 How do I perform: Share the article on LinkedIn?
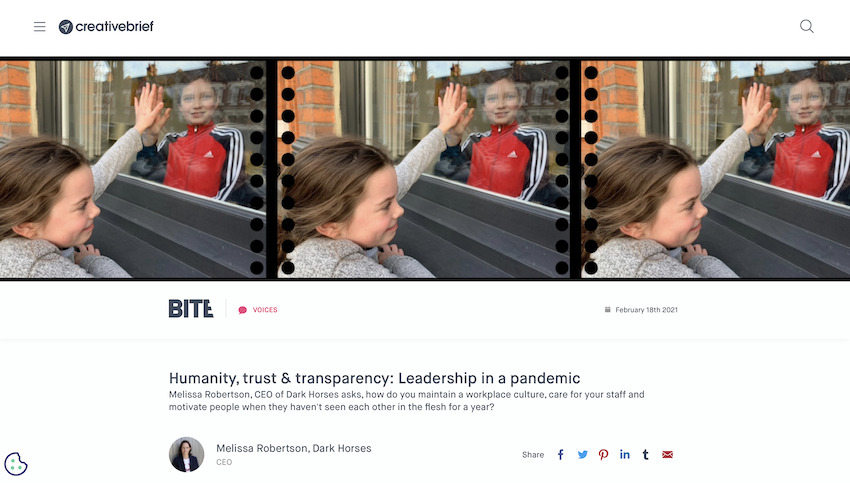pos(624,454)
